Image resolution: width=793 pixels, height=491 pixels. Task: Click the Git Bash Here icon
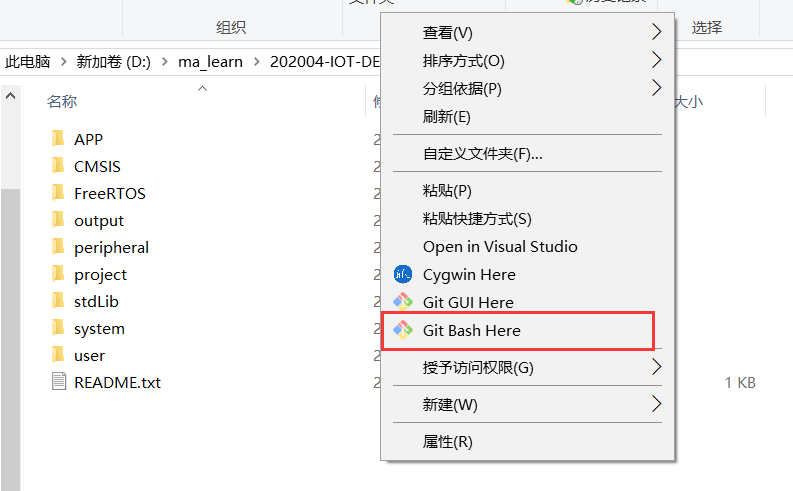point(403,330)
